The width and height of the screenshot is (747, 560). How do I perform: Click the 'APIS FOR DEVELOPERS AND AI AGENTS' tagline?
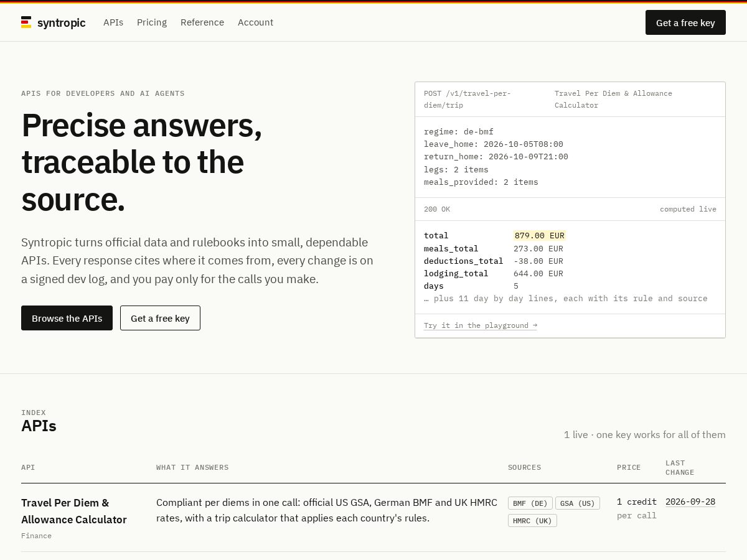(103, 93)
